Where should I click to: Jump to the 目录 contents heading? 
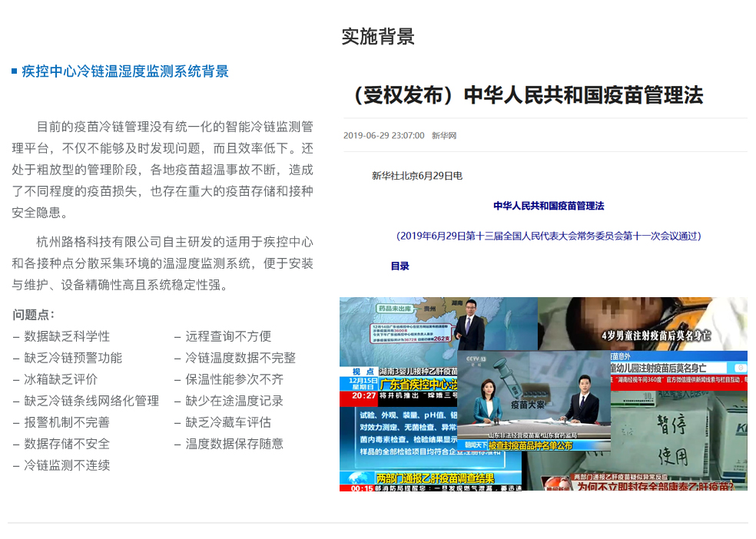[400, 266]
